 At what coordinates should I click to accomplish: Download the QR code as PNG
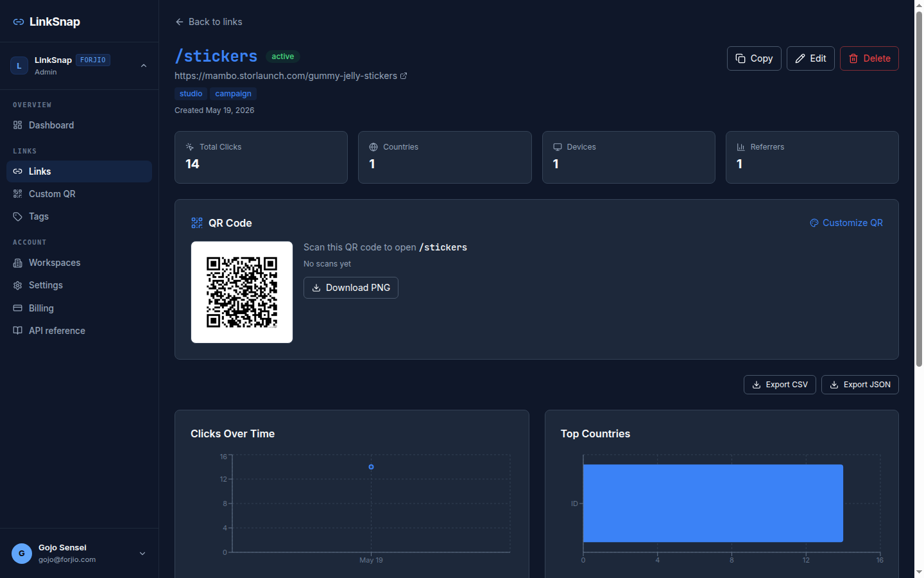click(x=351, y=288)
